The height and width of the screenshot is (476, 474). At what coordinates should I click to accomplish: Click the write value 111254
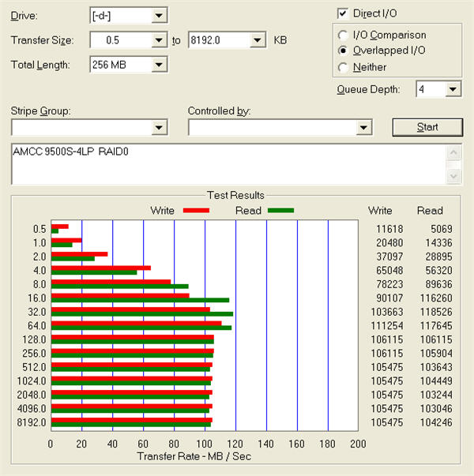point(387,326)
